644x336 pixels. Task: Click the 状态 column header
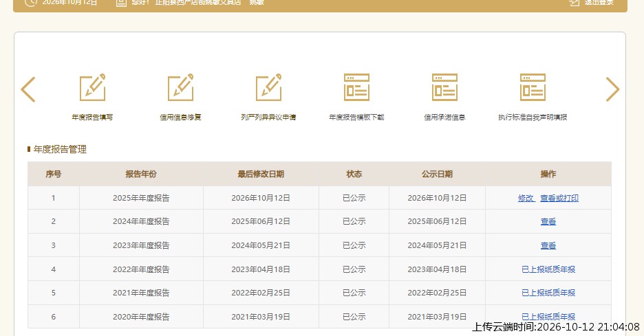(354, 174)
